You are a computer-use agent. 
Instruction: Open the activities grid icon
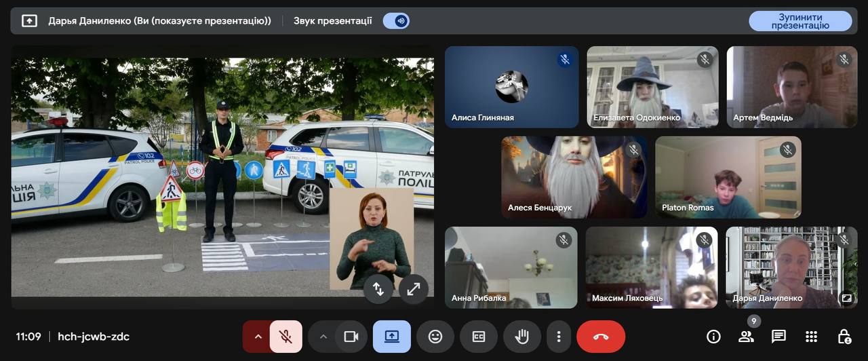811,337
